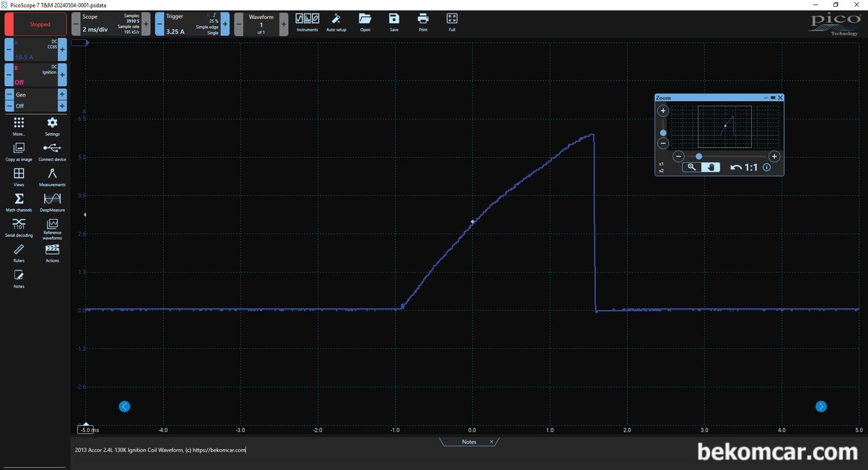
Task: Switch to Full screen view
Action: pos(452,22)
